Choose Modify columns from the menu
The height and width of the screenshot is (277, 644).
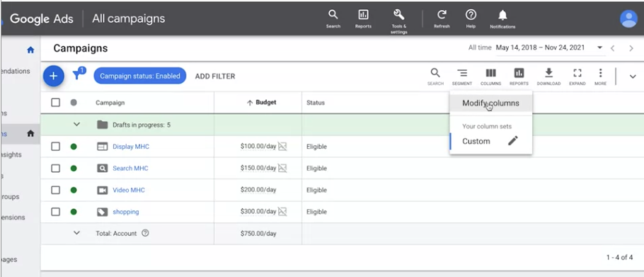tap(491, 103)
